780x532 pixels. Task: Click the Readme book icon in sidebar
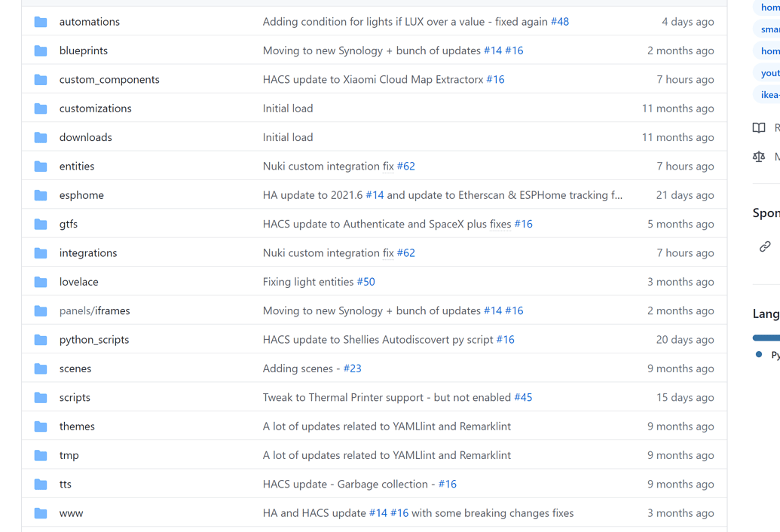pos(758,128)
